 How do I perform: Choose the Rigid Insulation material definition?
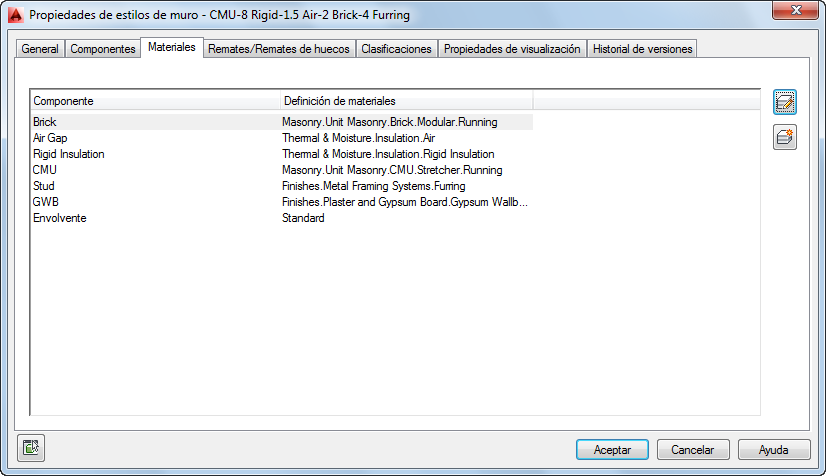(x=388, y=154)
